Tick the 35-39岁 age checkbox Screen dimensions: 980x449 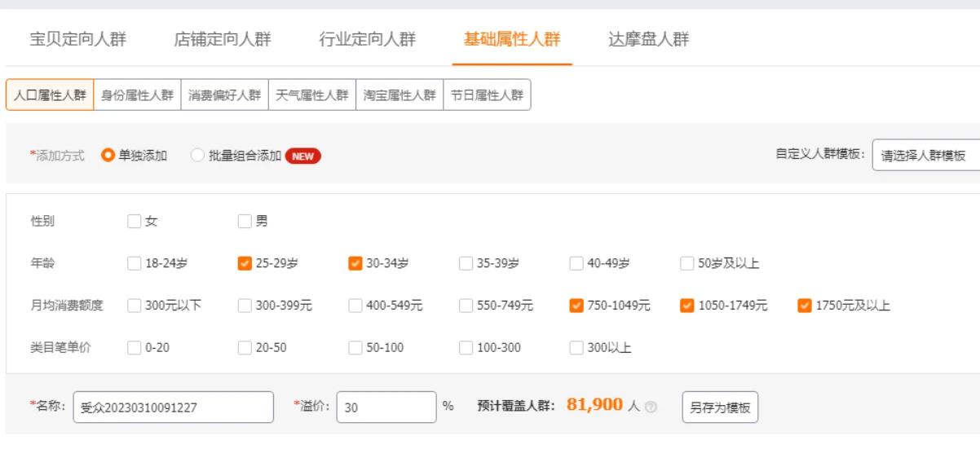coord(465,262)
